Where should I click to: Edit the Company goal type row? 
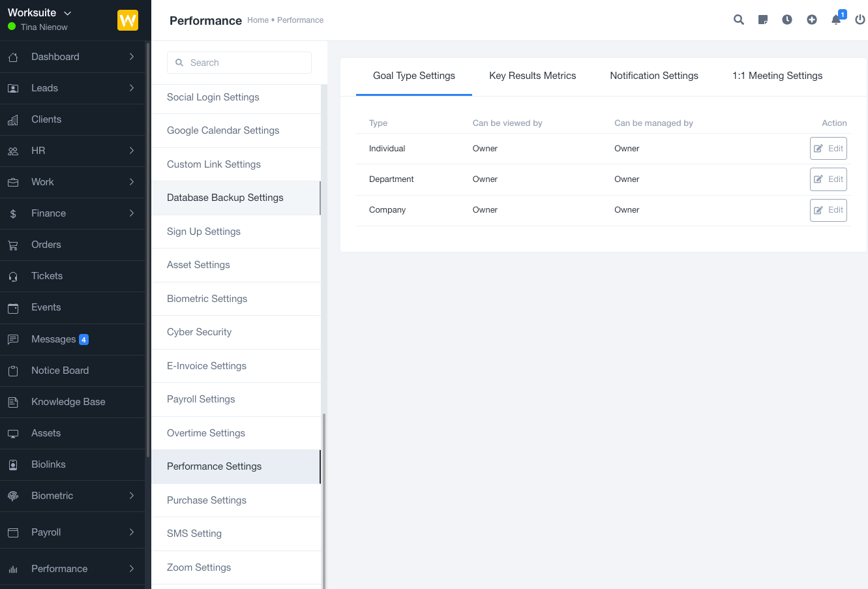(828, 210)
